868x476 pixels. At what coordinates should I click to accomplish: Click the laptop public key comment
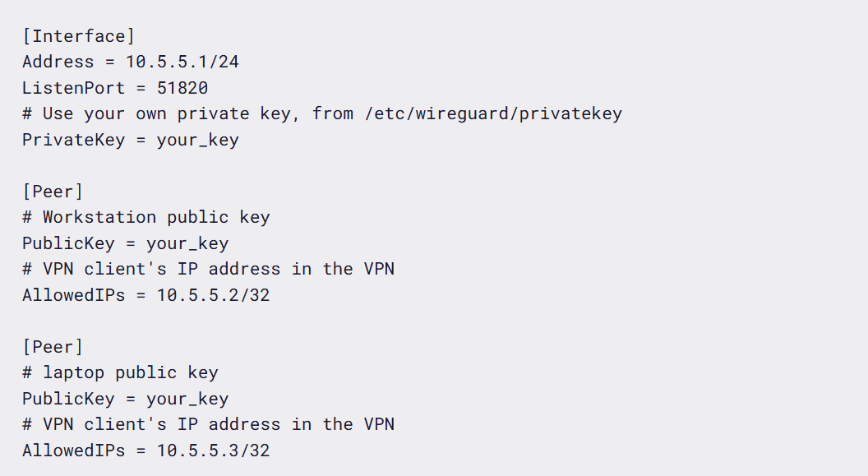(x=120, y=373)
